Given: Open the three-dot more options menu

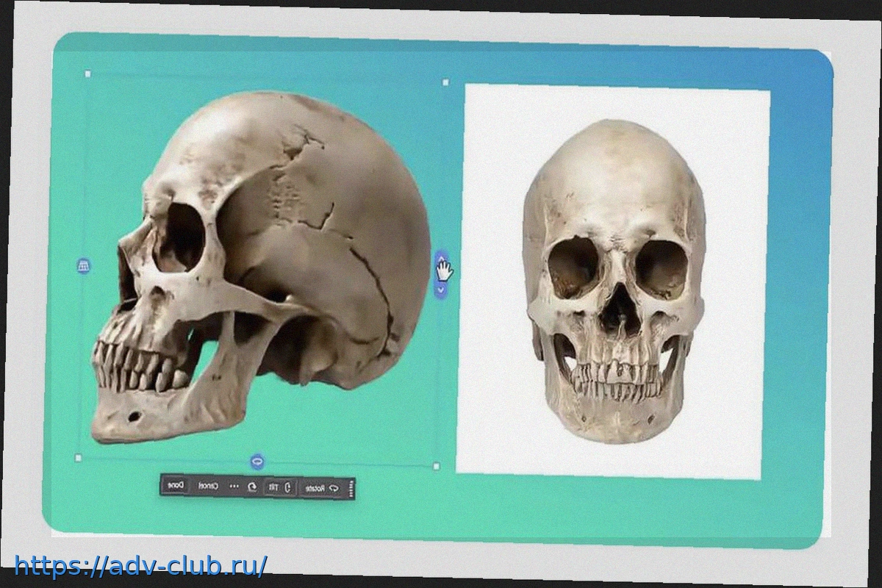Looking at the screenshot, I should coord(234,487).
